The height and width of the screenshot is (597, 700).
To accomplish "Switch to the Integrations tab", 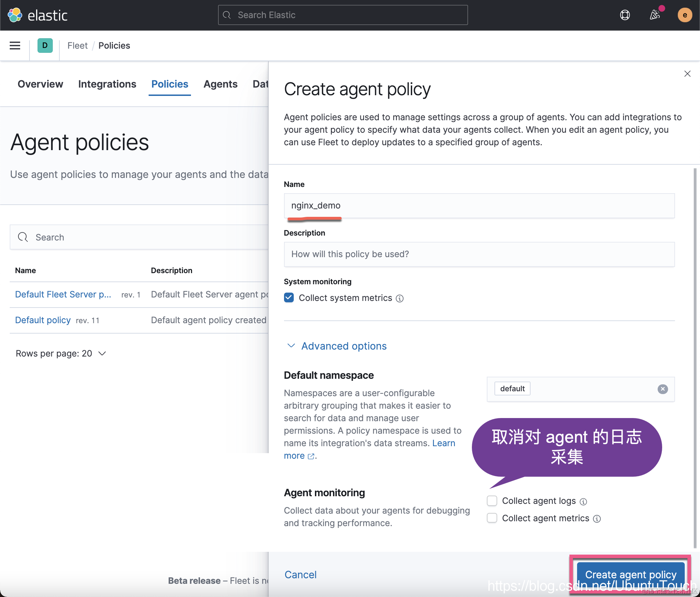I will (107, 84).
